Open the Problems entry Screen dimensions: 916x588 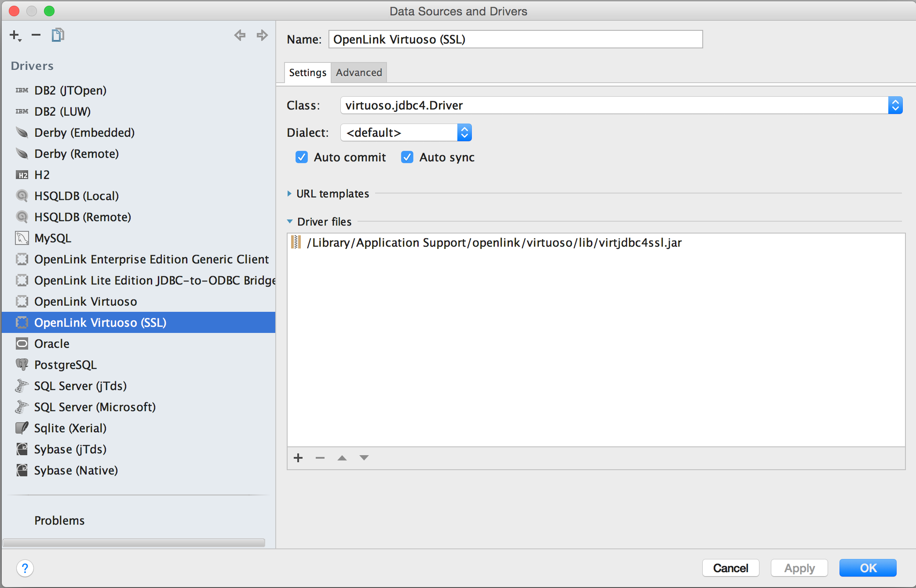59,520
